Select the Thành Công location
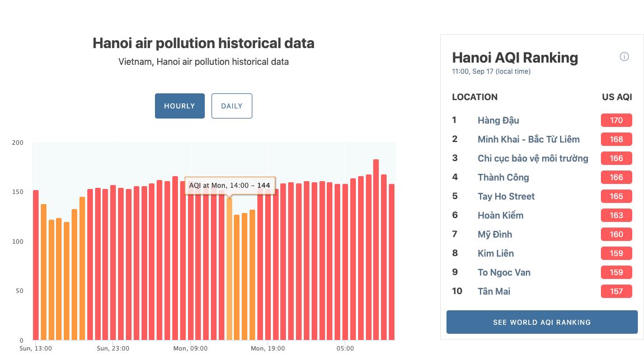644x355 pixels. (503, 177)
